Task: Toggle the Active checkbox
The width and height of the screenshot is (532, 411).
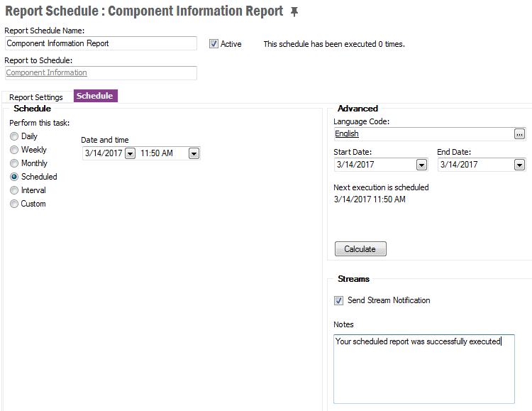Action: [x=214, y=44]
